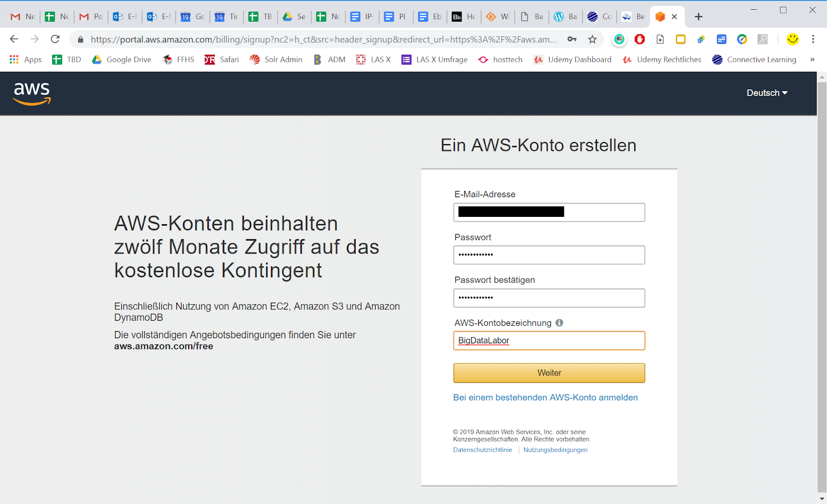Viewport: 827px width, 504px height.
Task: Click the page vertical scrollbar thumb
Action: [822, 287]
